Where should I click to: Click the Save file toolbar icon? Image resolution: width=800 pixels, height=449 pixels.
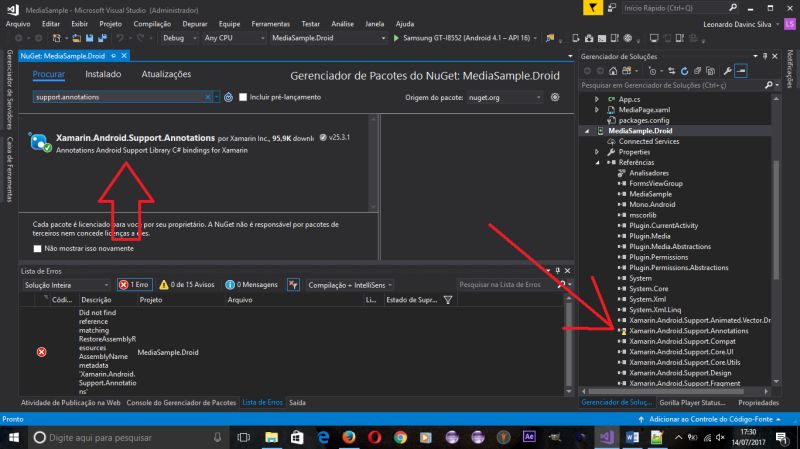(90, 38)
